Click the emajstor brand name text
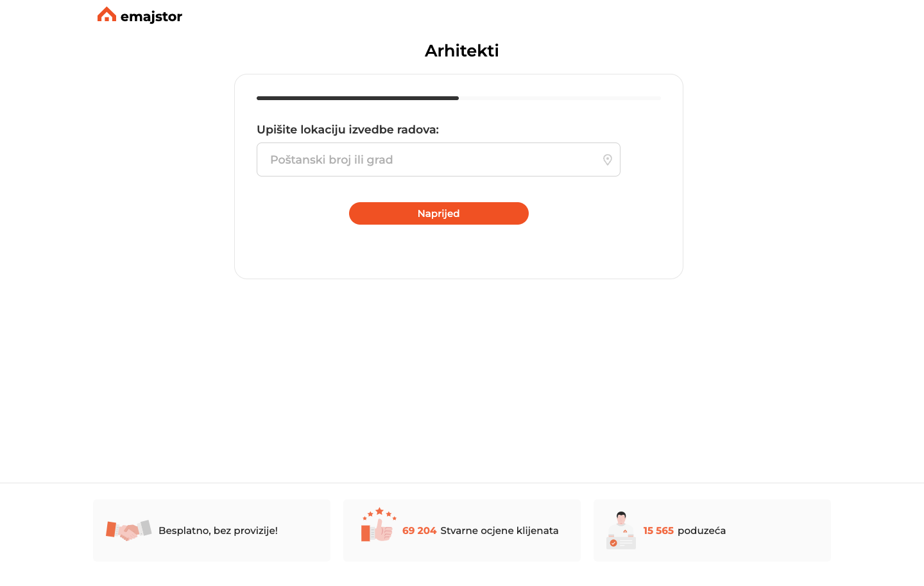The width and height of the screenshot is (924, 586). [x=151, y=17]
